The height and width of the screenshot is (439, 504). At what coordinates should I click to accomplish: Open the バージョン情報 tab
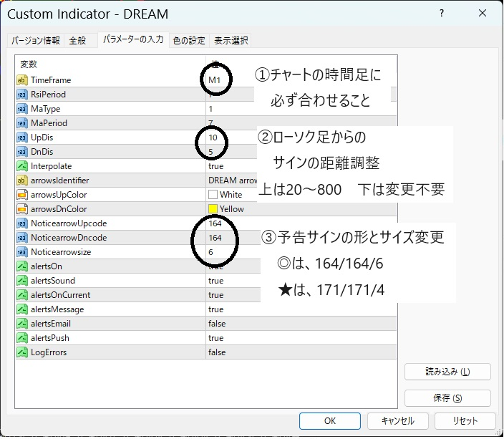click(36, 41)
